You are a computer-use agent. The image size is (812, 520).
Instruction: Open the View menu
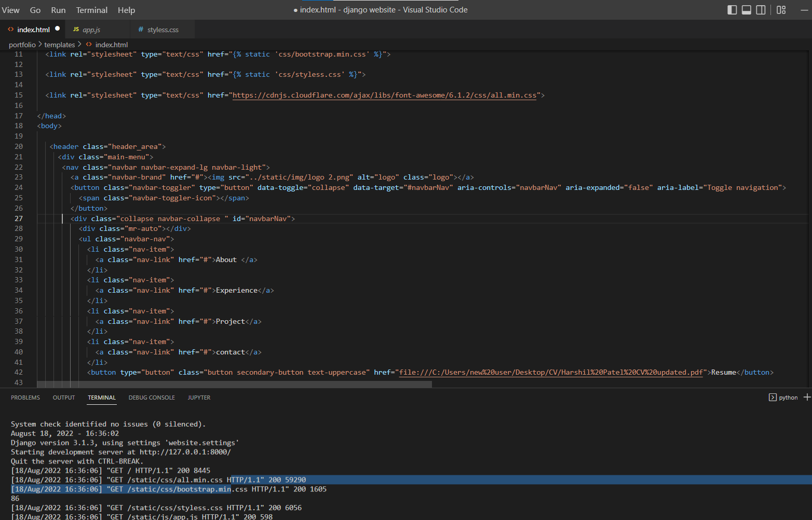coord(10,10)
